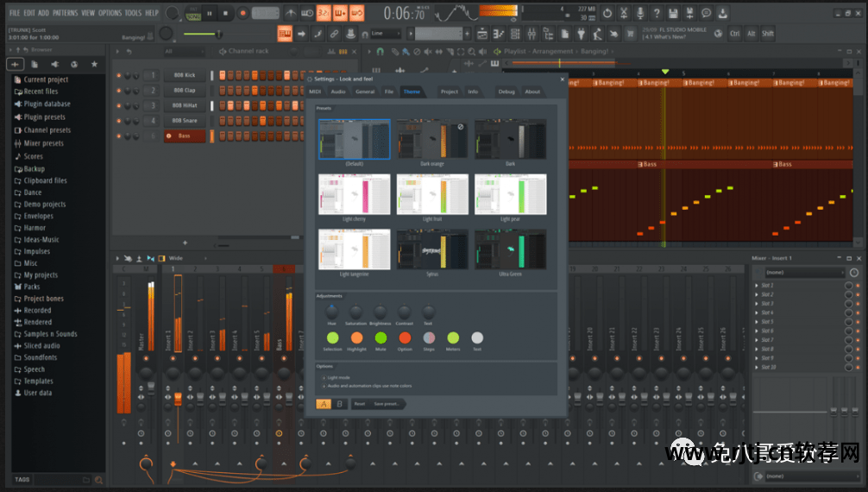This screenshot has width=868, height=492.
Task: Click the Current project browser folder icon
Action: pyautogui.click(x=16, y=79)
